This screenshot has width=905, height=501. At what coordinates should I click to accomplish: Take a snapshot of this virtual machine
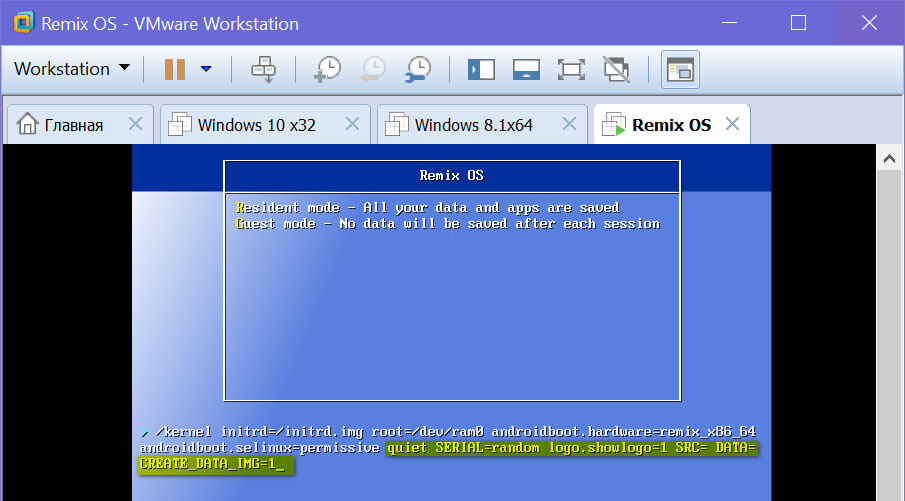327,69
